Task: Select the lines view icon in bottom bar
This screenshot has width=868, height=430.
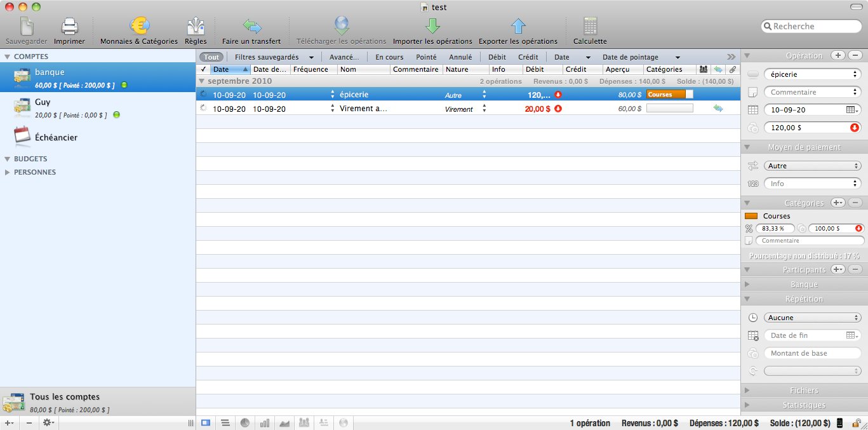Action: (225, 423)
